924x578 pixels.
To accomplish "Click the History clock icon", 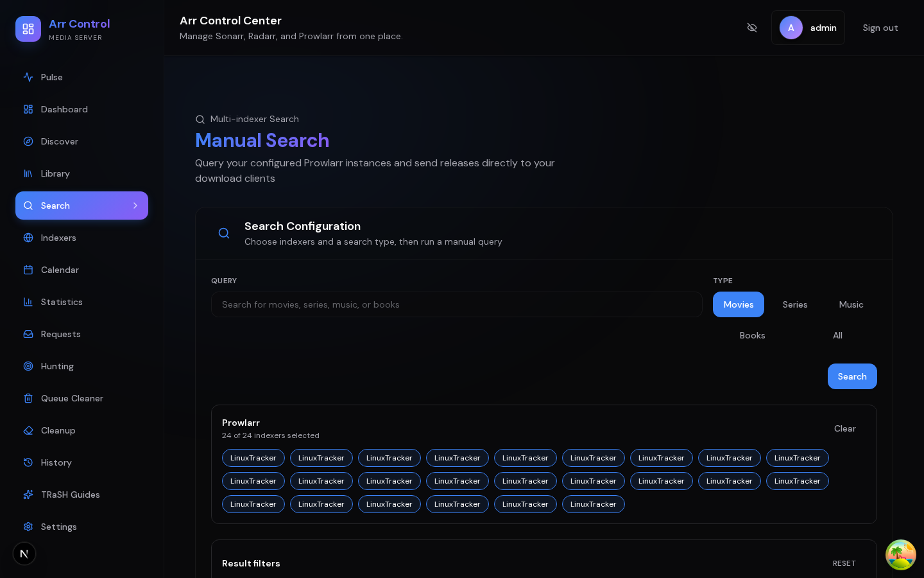I will [x=28, y=462].
